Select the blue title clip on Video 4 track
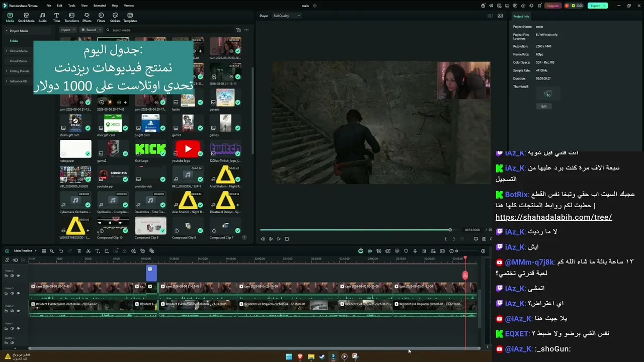The width and height of the screenshot is (644, 362). coord(151,273)
